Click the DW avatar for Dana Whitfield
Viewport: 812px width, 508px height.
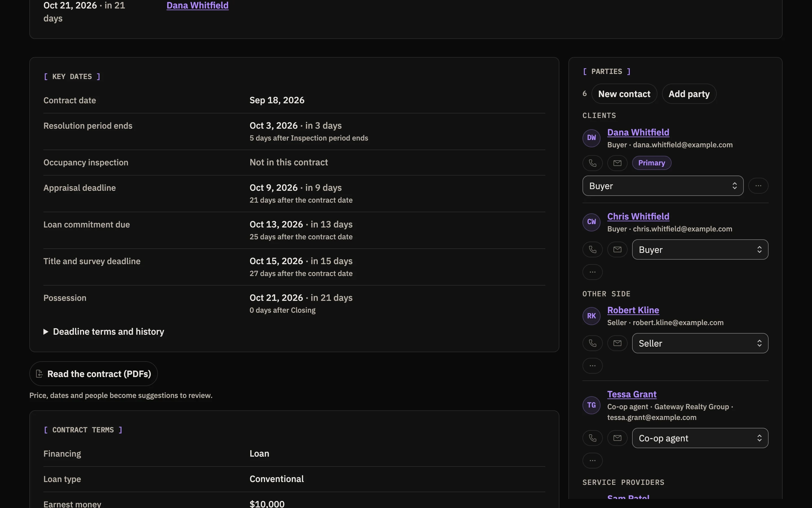(x=592, y=138)
